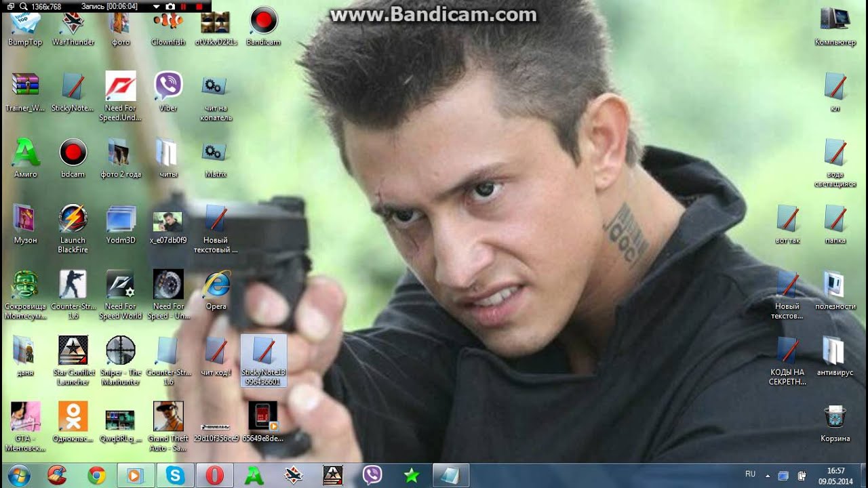Select the чит на копатель file
Screen dimensions: 868x488
click(216, 96)
